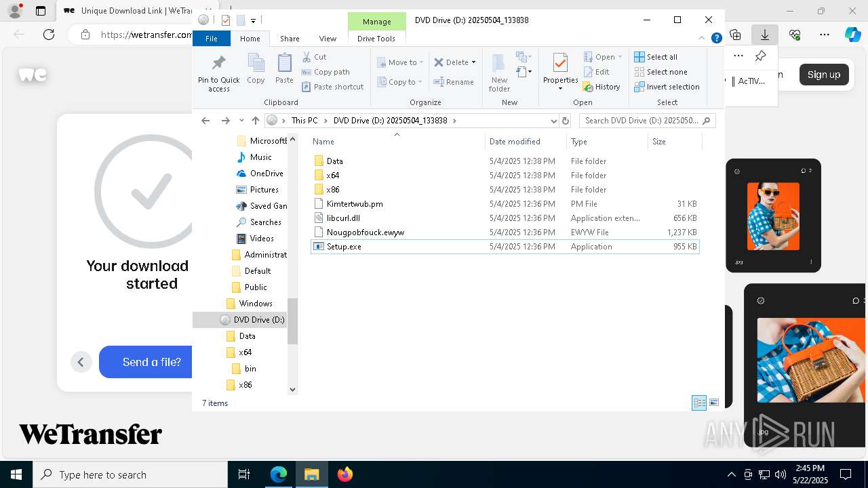Open Firefox from the taskbar

point(345,474)
